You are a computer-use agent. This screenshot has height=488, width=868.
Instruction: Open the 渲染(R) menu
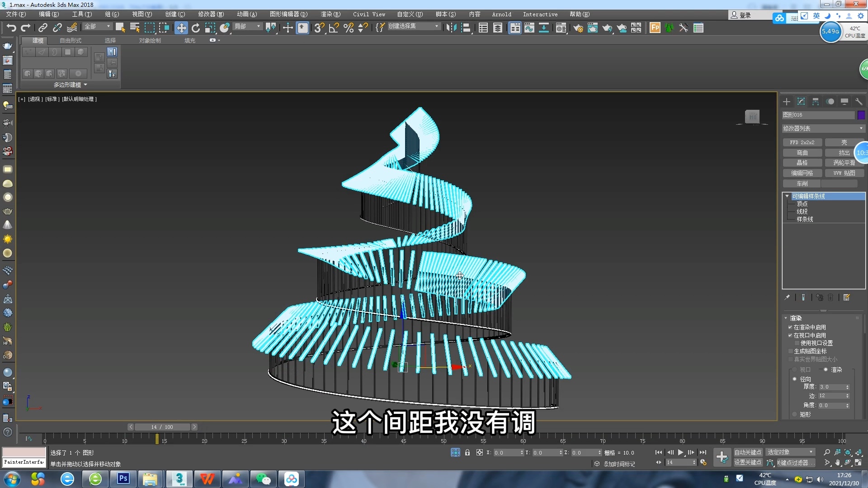coord(330,14)
